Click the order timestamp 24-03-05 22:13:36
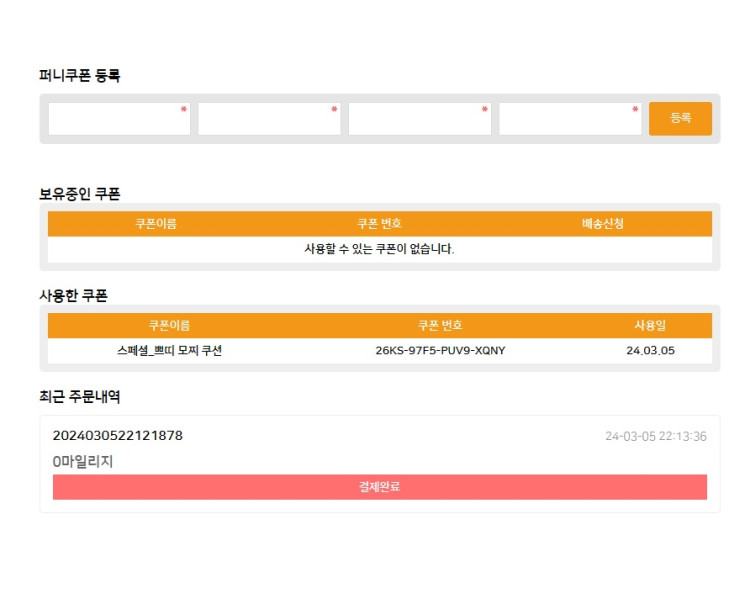750x600 pixels. click(x=655, y=437)
